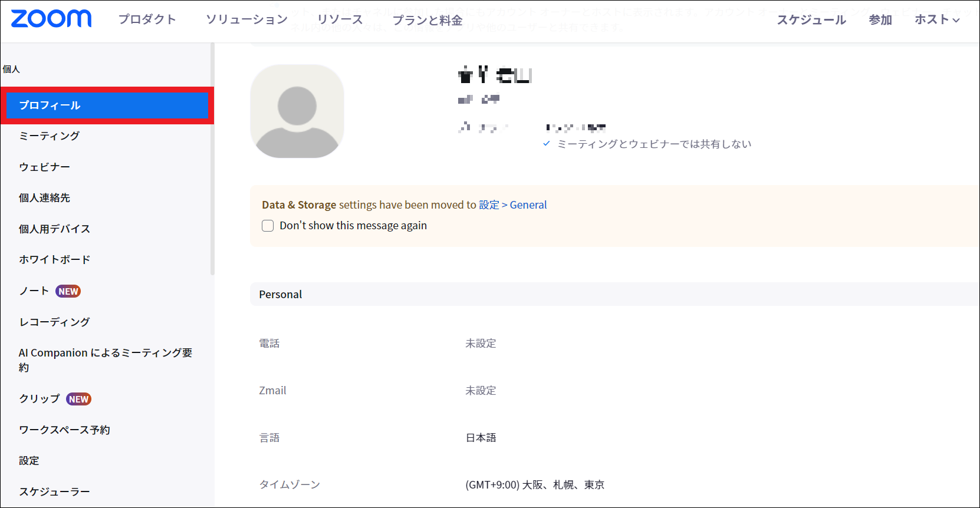Open AI Companion によるミーティング要約 sidebar item

point(106,360)
